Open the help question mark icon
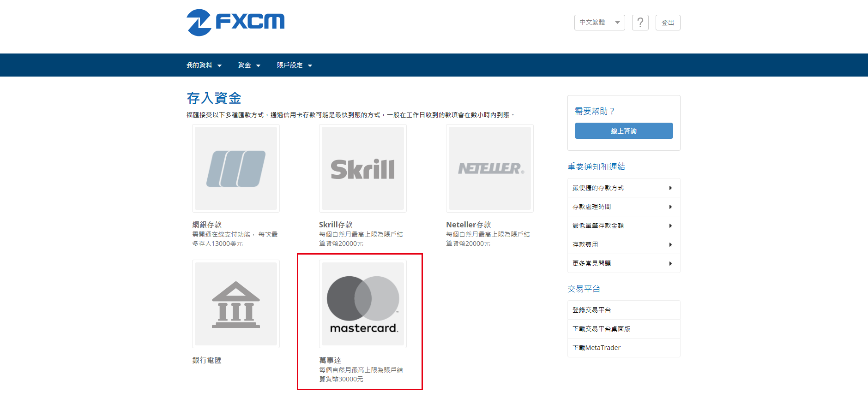Viewport: 868px width, 398px height. point(640,23)
